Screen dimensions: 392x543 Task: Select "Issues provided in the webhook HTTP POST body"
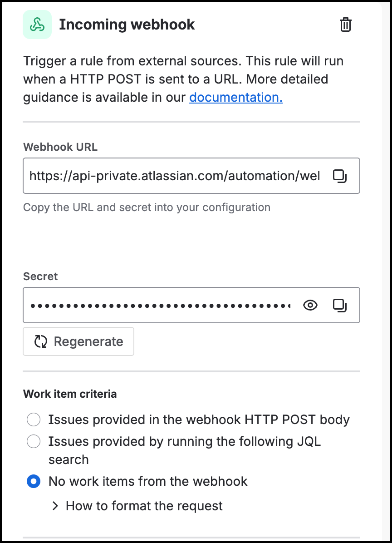[x=33, y=420]
